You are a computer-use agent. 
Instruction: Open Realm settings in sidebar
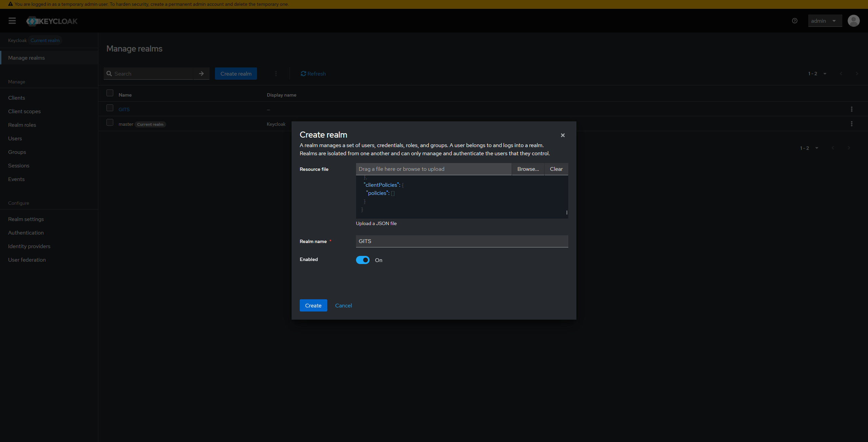pos(49,219)
